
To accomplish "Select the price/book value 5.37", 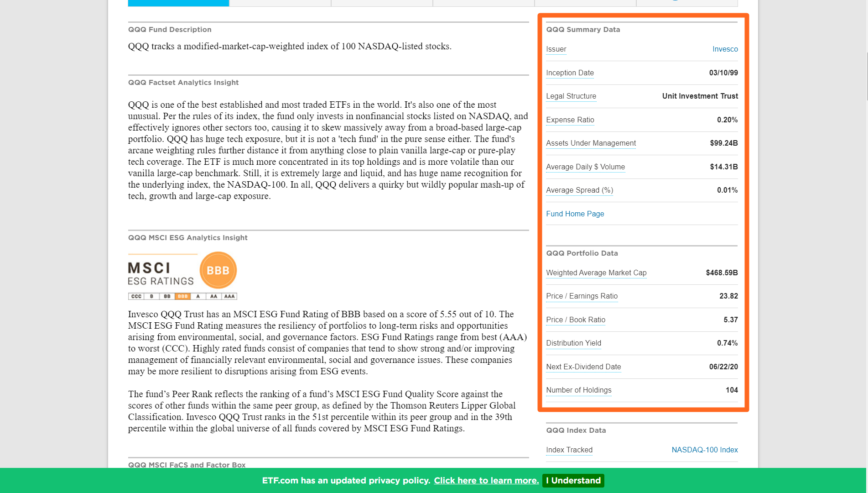I will coord(730,320).
